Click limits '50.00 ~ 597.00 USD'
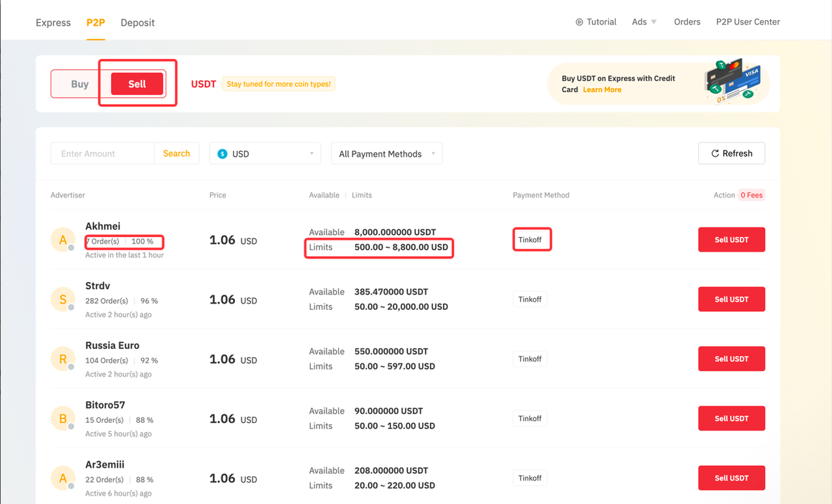832x504 pixels. pos(395,366)
